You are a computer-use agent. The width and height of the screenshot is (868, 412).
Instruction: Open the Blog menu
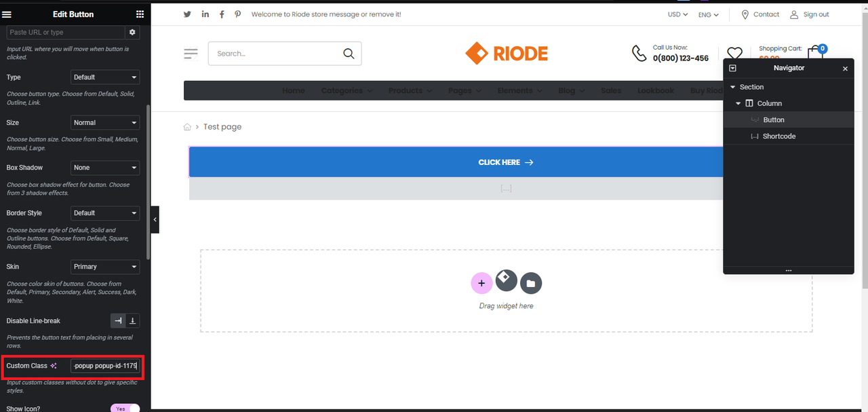coord(571,90)
